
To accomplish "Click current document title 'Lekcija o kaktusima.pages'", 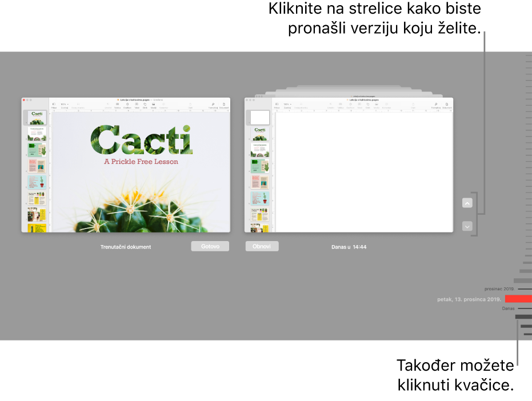I will pos(135,100).
